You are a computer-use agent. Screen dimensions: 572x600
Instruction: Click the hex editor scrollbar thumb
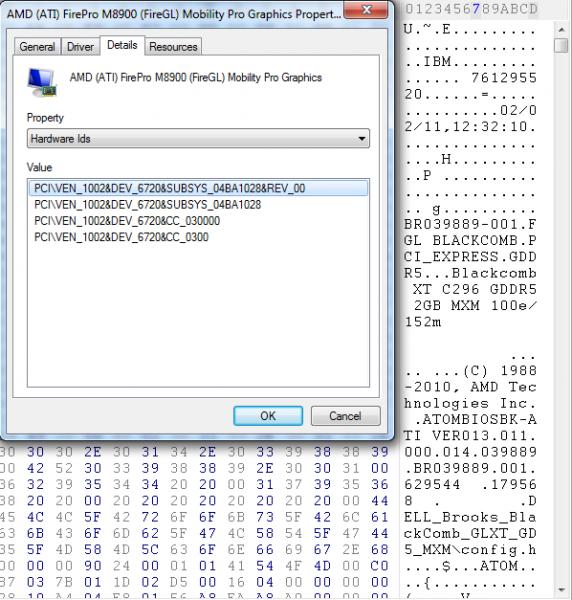point(561,45)
